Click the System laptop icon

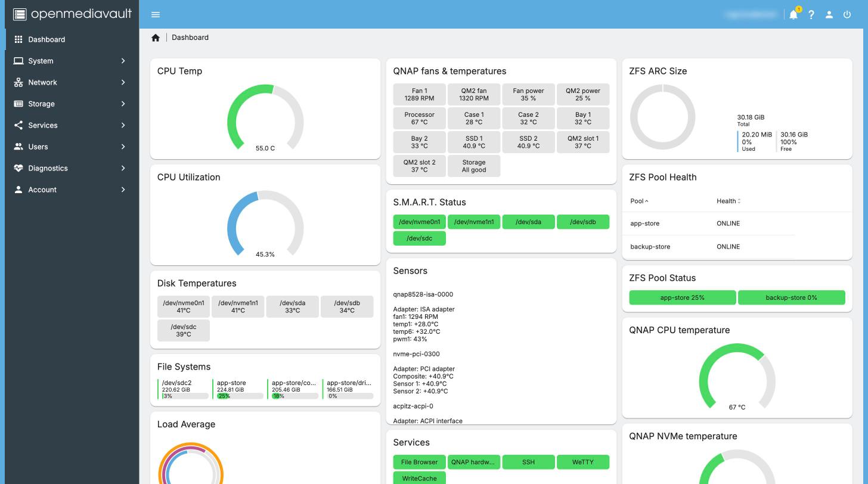click(18, 61)
